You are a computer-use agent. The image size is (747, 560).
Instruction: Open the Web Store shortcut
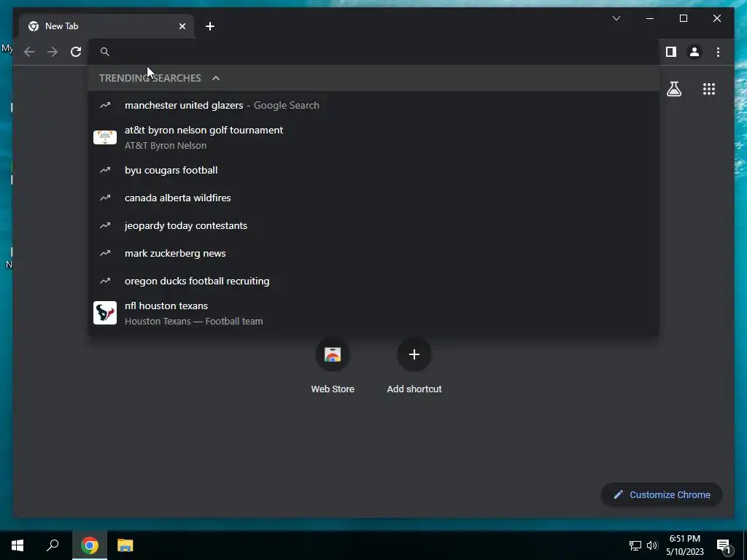333,365
